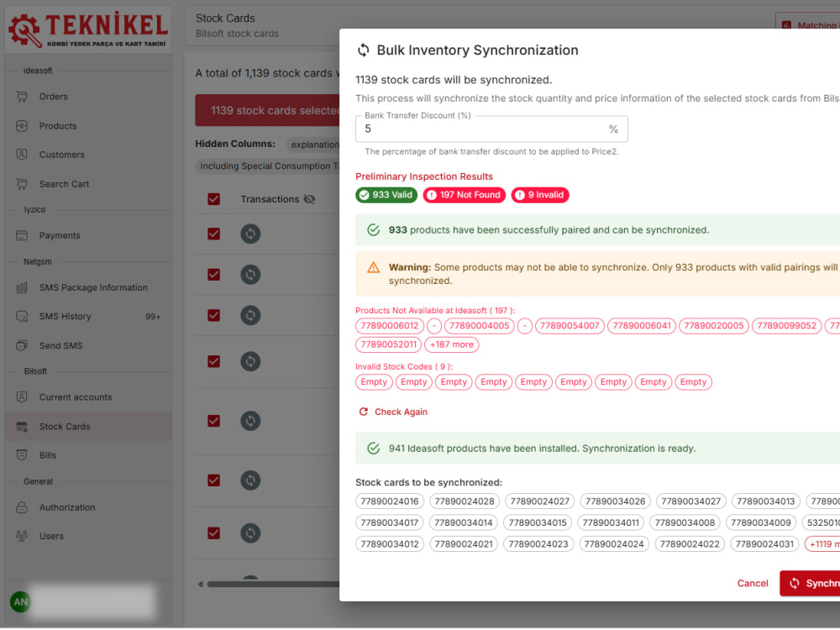Uncheck the fourth row checkbox
Screen dimensions: 840x630
tap(213, 361)
